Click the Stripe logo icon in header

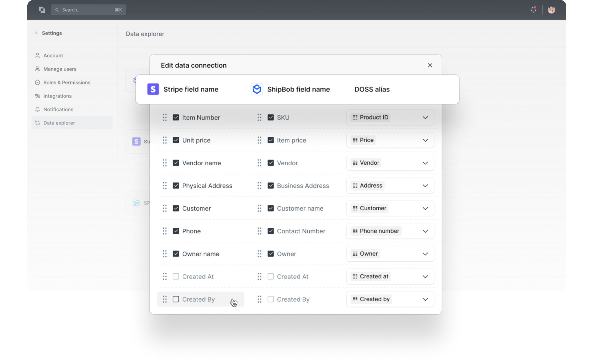coord(153,89)
